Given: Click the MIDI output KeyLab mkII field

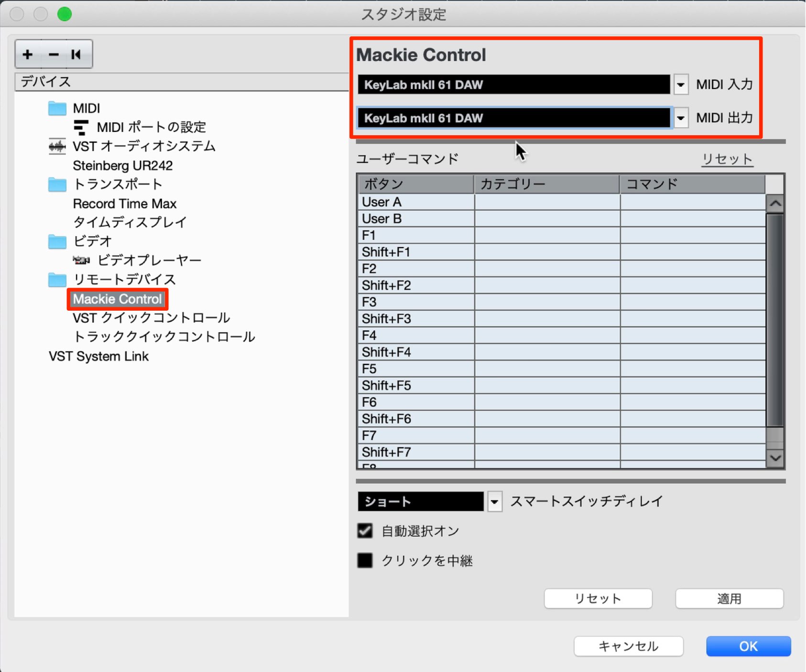Looking at the screenshot, I should tap(514, 118).
